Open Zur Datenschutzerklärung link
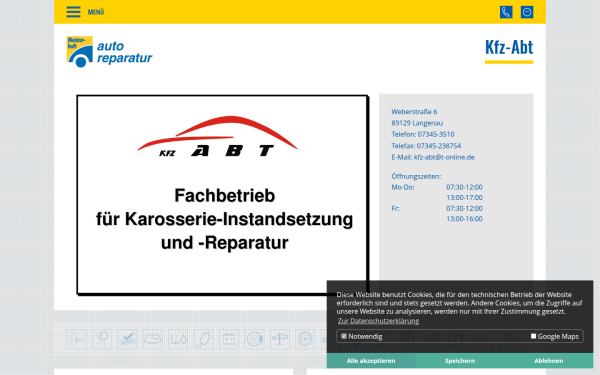 [x=378, y=321]
